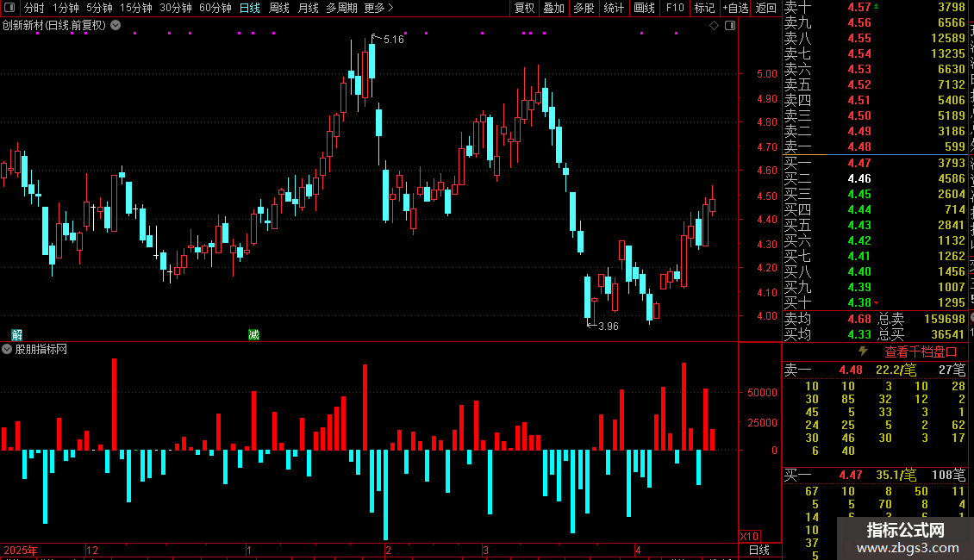Click the 叠加 overlay button

pos(553,8)
